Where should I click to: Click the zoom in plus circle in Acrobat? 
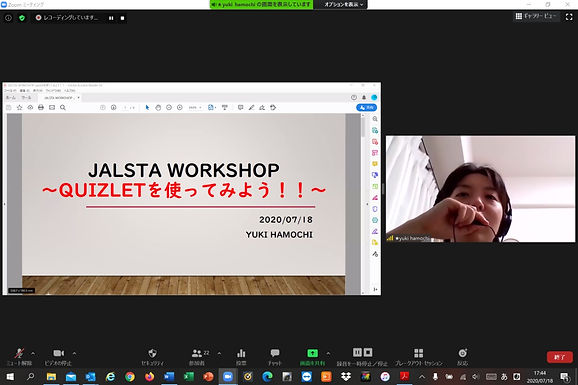[x=180, y=107]
